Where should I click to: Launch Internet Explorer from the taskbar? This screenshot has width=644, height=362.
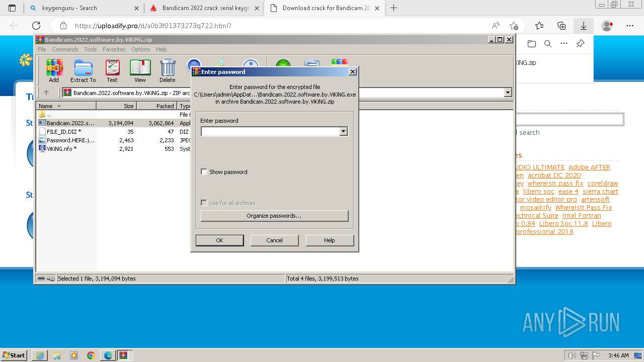40,355
